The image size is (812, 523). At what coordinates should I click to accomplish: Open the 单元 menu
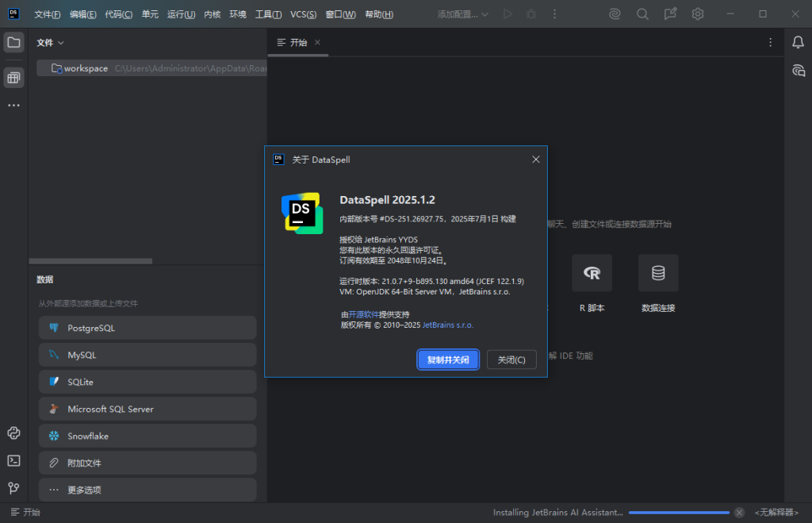(150, 14)
